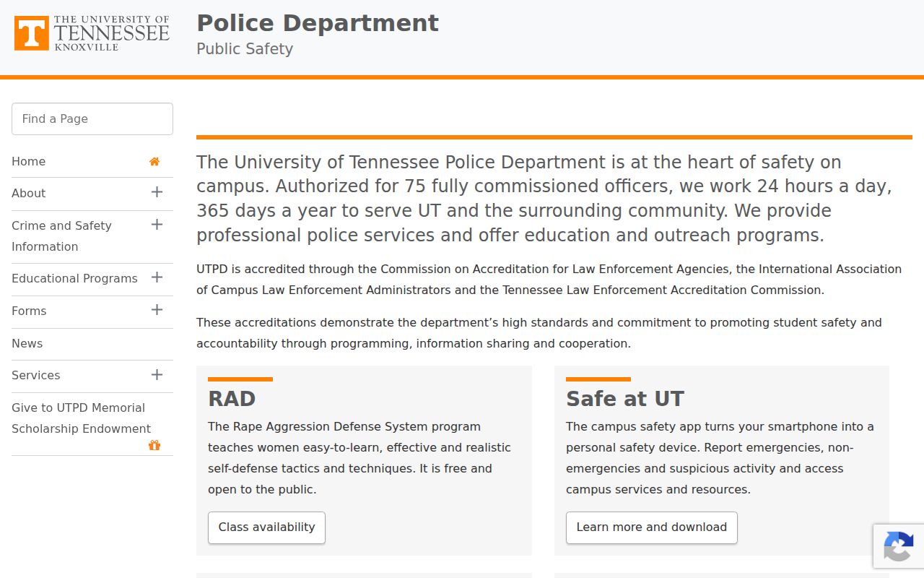This screenshot has width=924, height=578.
Task: Click the Safe at UT card heading
Action: tap(624, 399)
